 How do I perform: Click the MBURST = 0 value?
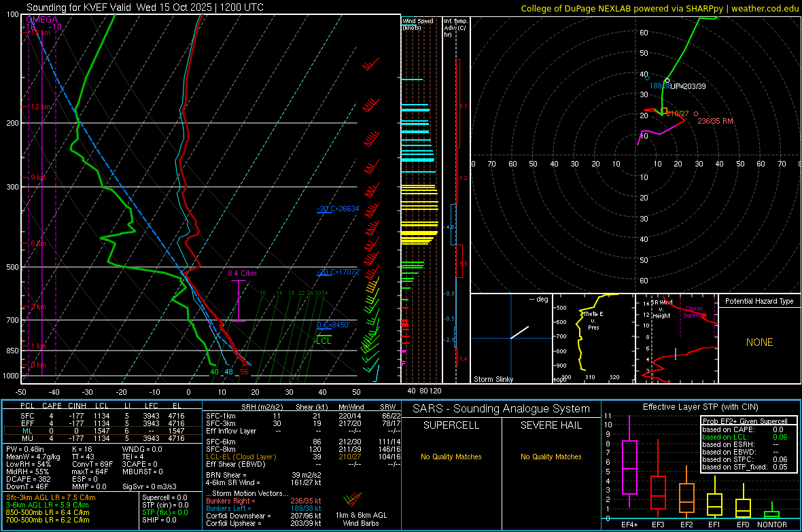click(x=143, y=472)
